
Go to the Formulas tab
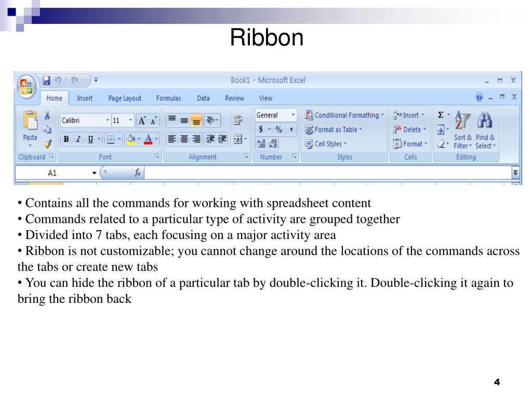coord(168,98)
